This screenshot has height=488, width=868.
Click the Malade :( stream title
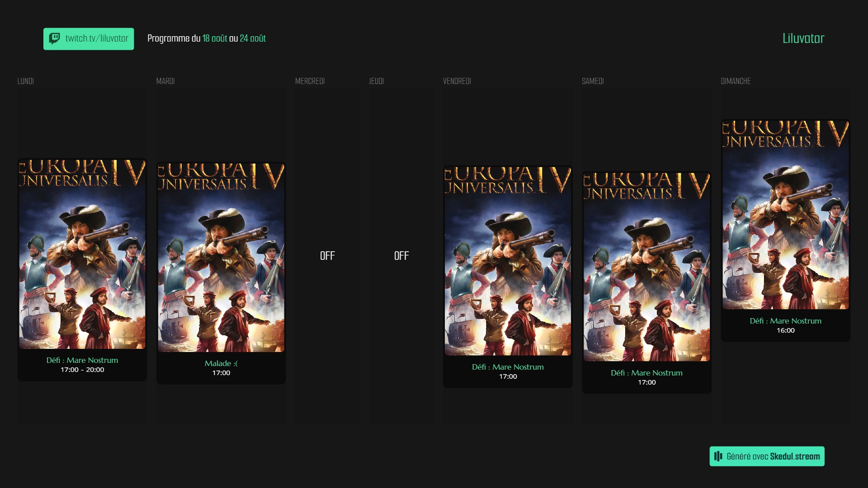[221, 363]
